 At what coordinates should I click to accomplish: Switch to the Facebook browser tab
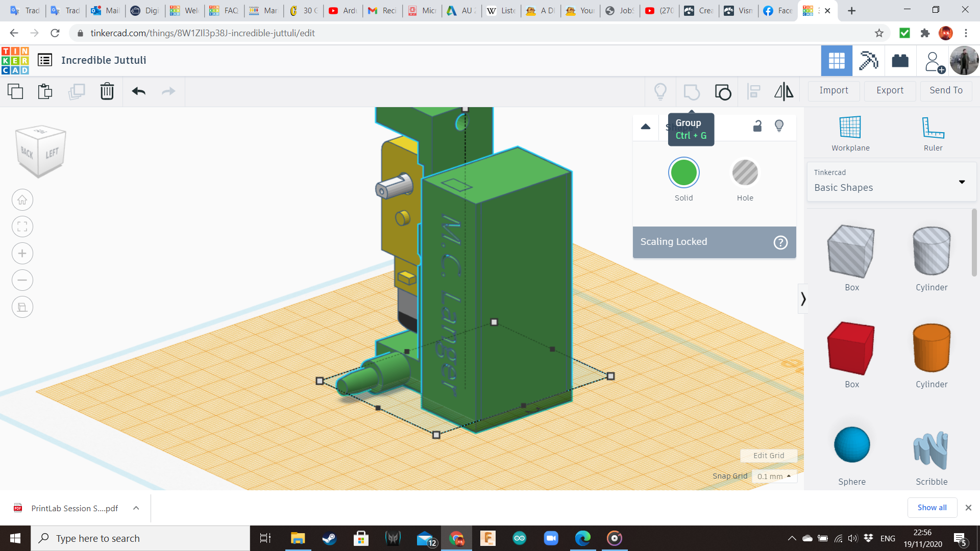click(778, 10)
